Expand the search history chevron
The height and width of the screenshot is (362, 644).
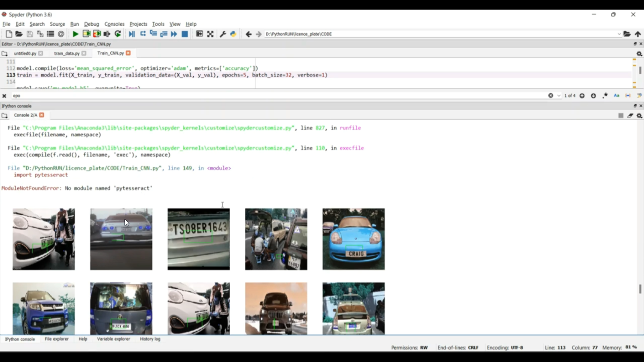click(x=559, y=95)
